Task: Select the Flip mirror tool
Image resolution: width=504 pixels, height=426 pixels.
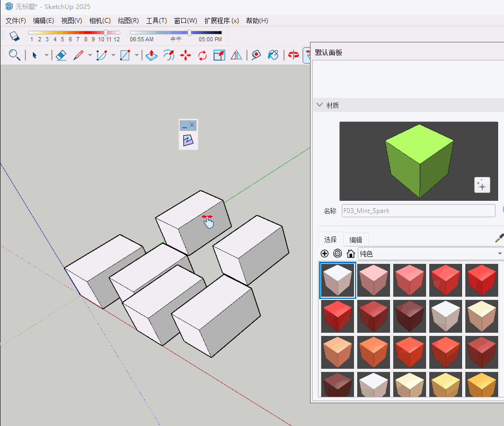Action: click(x=236, y=55)
